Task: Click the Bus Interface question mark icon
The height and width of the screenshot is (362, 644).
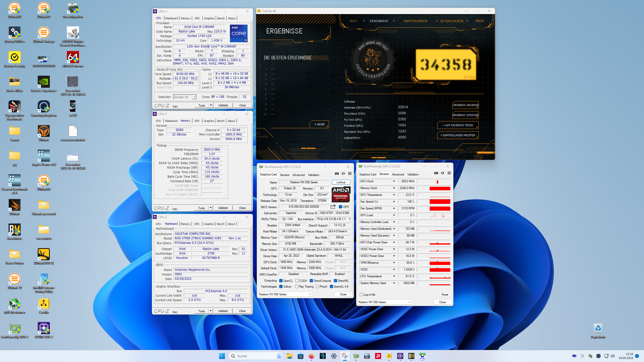Action: click(350, 219)
